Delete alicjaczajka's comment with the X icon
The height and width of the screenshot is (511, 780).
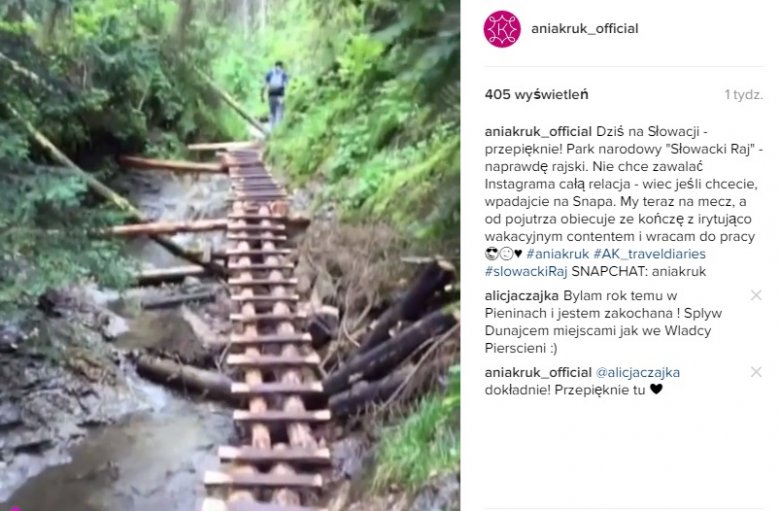click(756, 296)
